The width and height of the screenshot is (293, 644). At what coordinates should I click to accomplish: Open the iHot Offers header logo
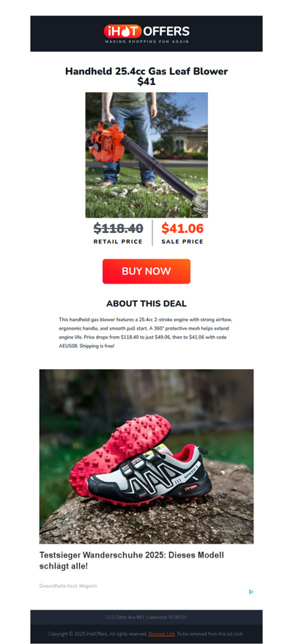pos(146,34)
